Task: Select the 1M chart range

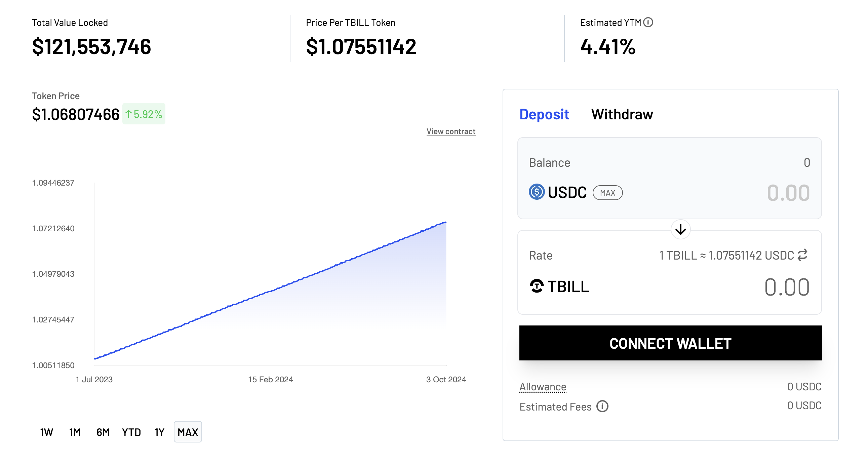Action: coord(75,432)
